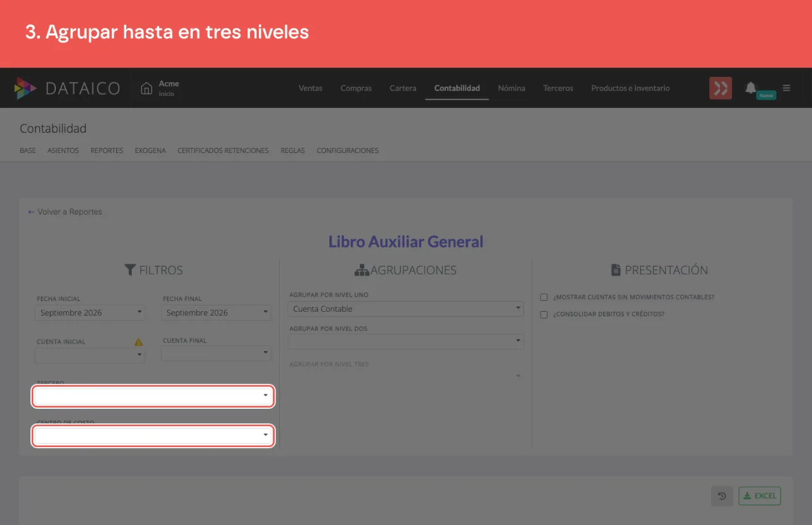Open the Nómina menu

tap(511, 88)
